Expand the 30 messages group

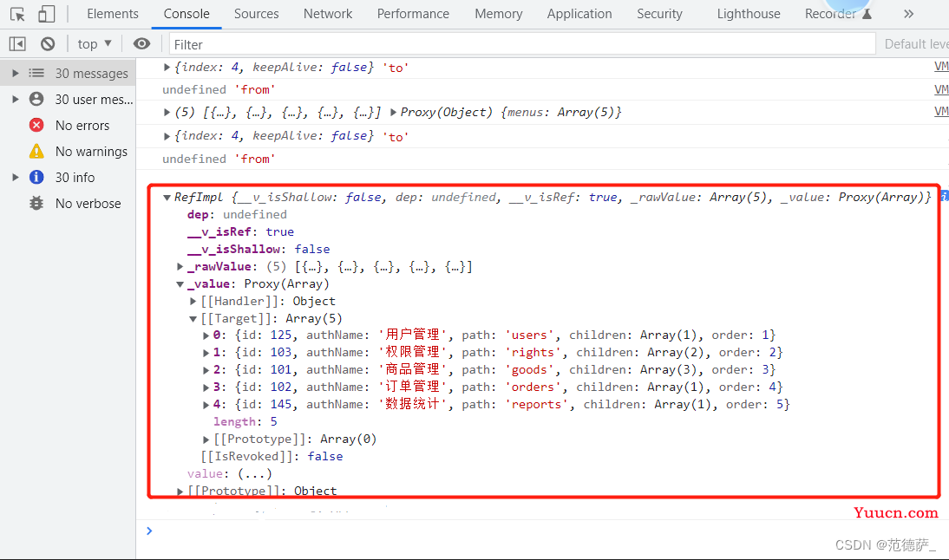point(16,73)
